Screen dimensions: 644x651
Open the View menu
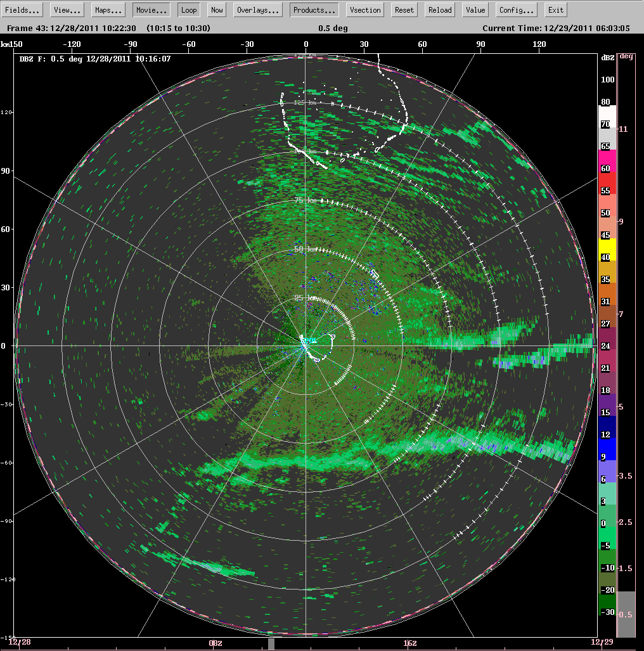(x=67, y=10)
